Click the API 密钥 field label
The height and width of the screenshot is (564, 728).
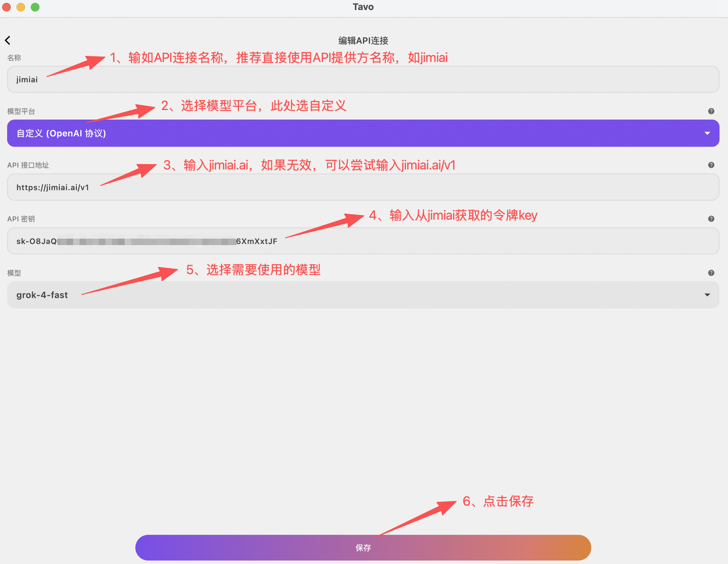[21, 219]
